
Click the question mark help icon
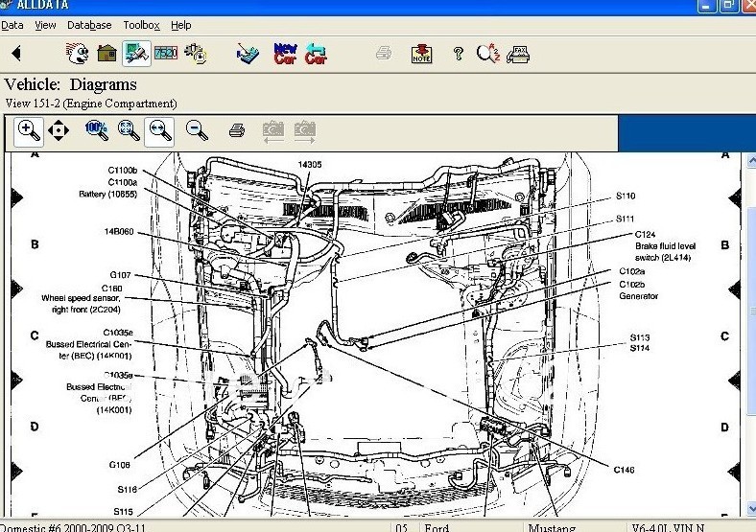click(458, 53)
